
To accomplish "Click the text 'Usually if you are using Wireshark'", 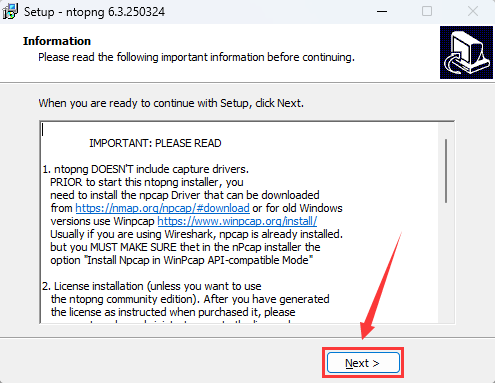I will [x=197, y=234].
